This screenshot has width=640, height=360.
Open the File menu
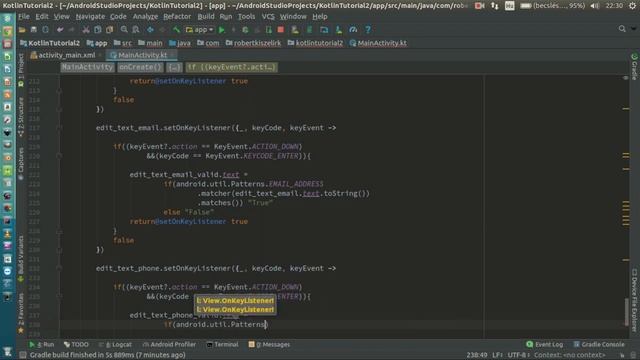(x=24, y=17)
